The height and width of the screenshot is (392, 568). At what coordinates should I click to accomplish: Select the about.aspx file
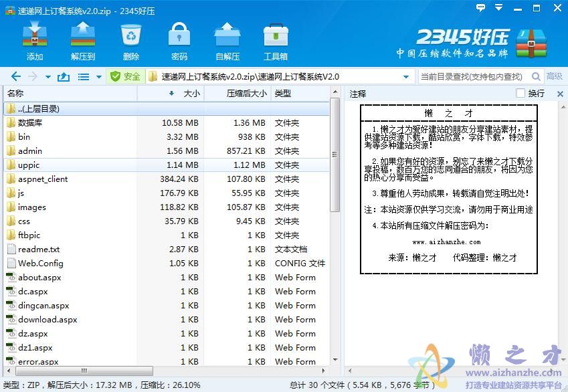34,278
